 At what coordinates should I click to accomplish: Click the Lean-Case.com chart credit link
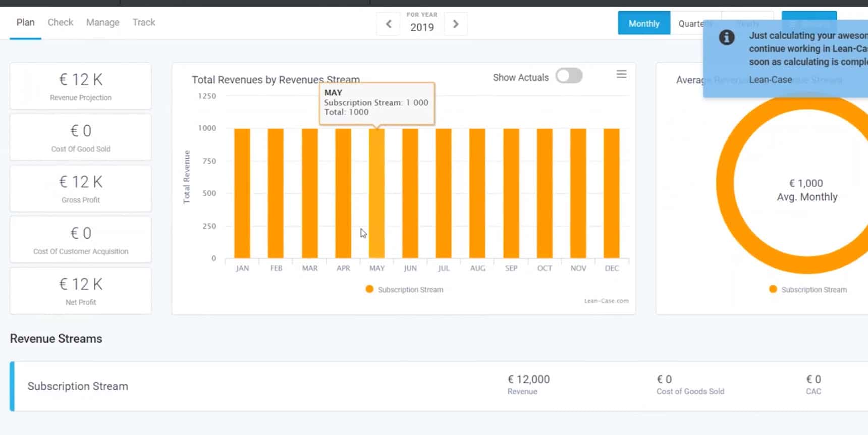pyautogui.click(x=606, y=301)
